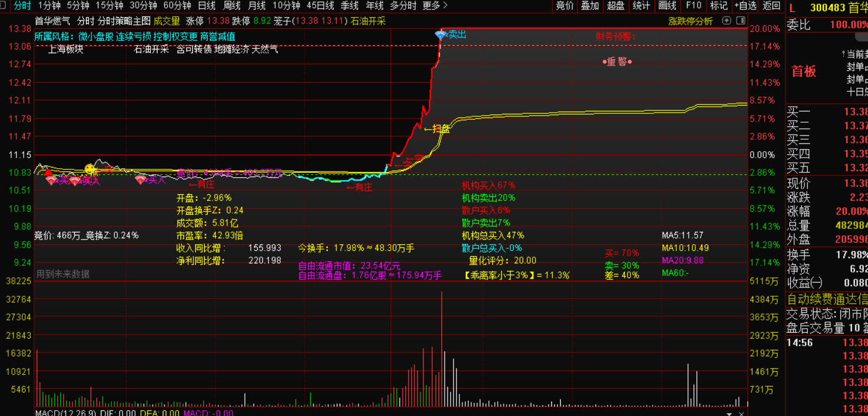Open the 涨跌停分析 link
Screen dimensions: 868x416
(690, 21)
